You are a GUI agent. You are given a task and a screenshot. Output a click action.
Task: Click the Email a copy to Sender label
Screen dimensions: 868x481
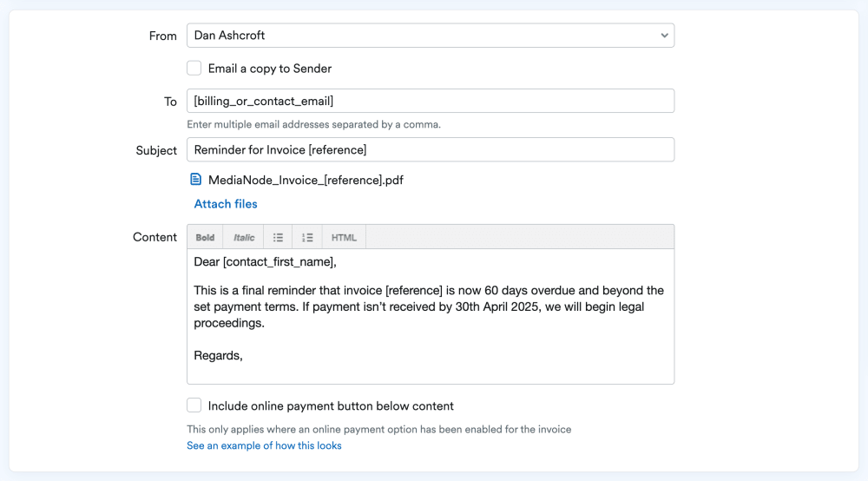pos(270,69)
